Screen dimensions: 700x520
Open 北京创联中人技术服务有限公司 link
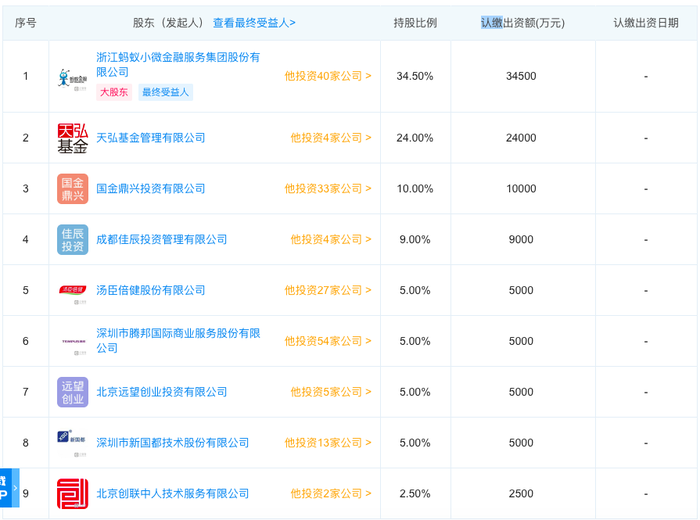[x=172, y=494]
